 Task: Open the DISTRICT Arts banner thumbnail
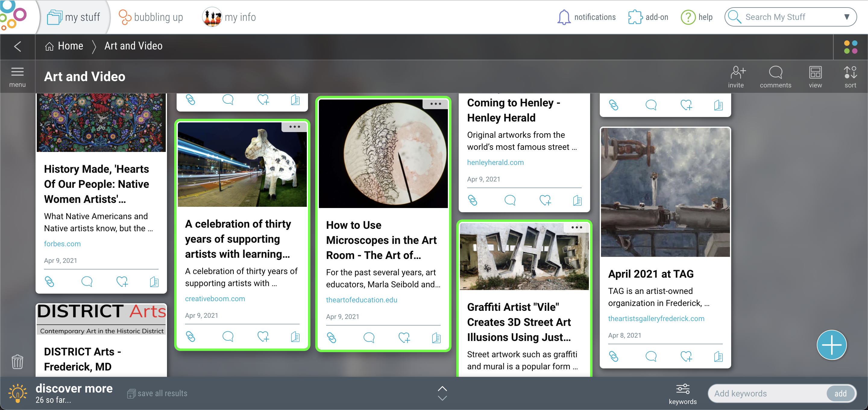tap(101, 319)
